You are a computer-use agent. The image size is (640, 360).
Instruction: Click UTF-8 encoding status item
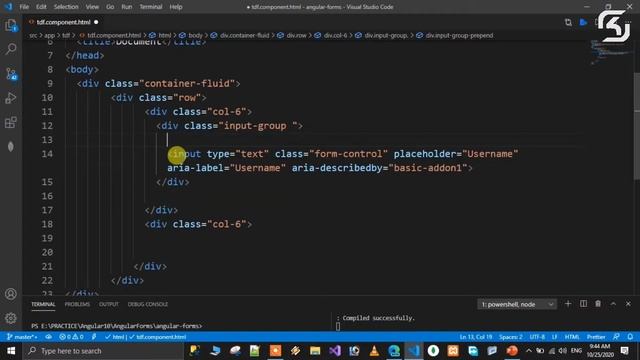click(x=537, y=337)
